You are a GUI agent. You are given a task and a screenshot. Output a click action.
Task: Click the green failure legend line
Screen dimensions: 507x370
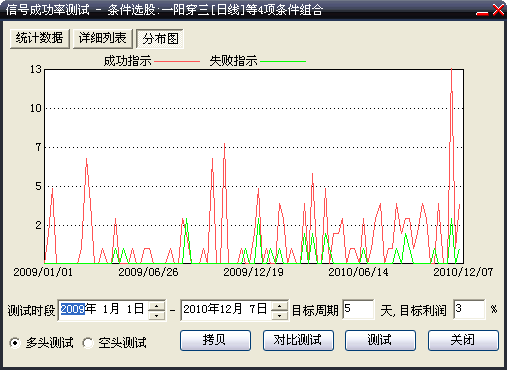283,62
